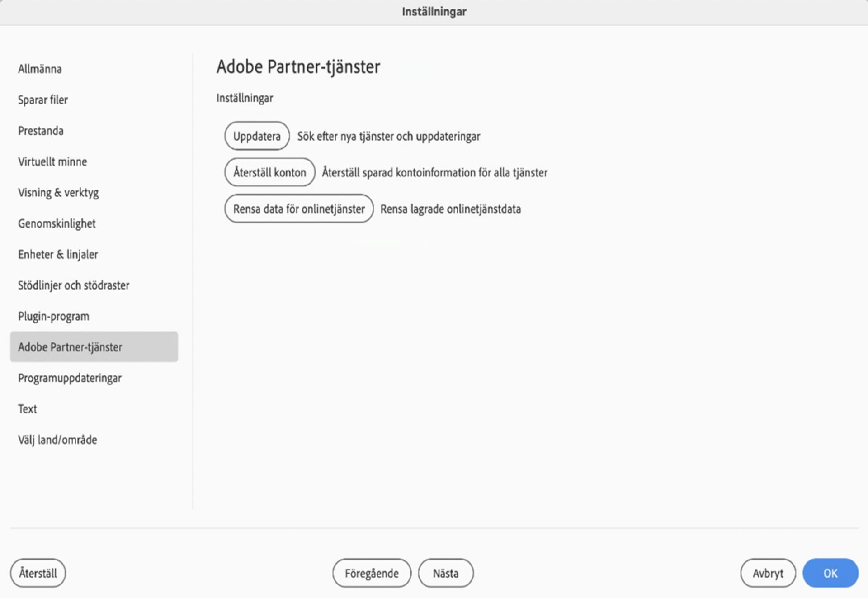Open the Virtuellt minne category
Image resolution: width=868 pixels, height=598 pixels.
[52, 162]
